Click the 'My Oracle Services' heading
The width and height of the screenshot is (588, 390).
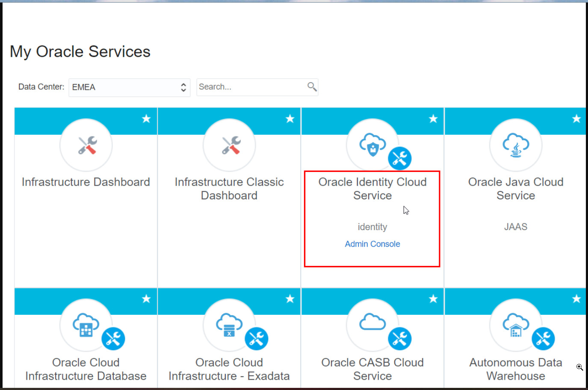click(80, 52)
